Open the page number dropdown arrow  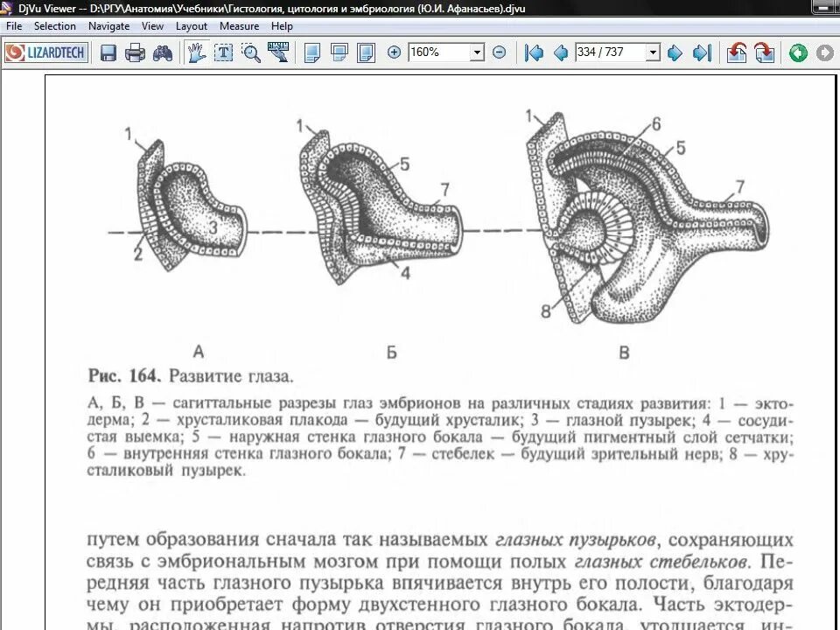coord(653,52)
